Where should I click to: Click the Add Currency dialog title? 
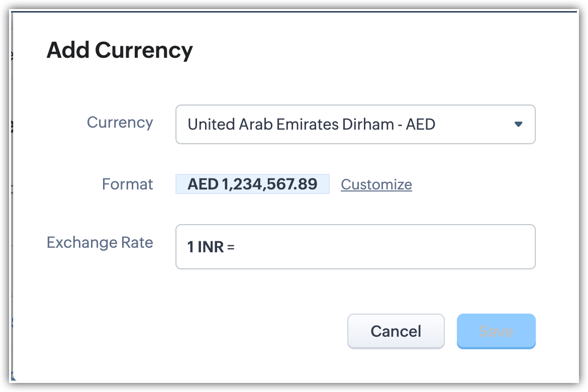click(120, 50)
